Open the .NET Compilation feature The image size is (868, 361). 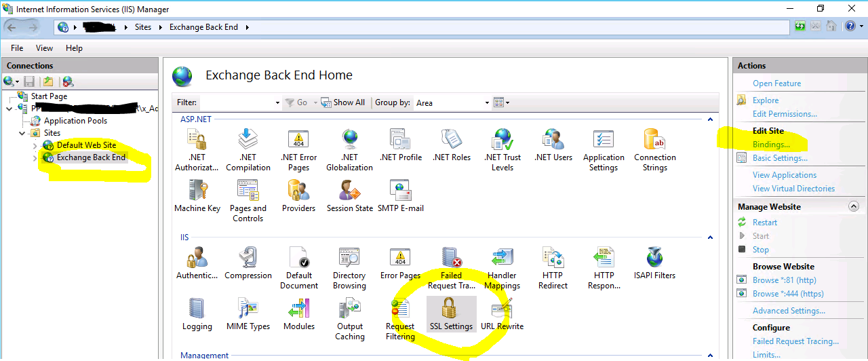(x=248, y=150)
